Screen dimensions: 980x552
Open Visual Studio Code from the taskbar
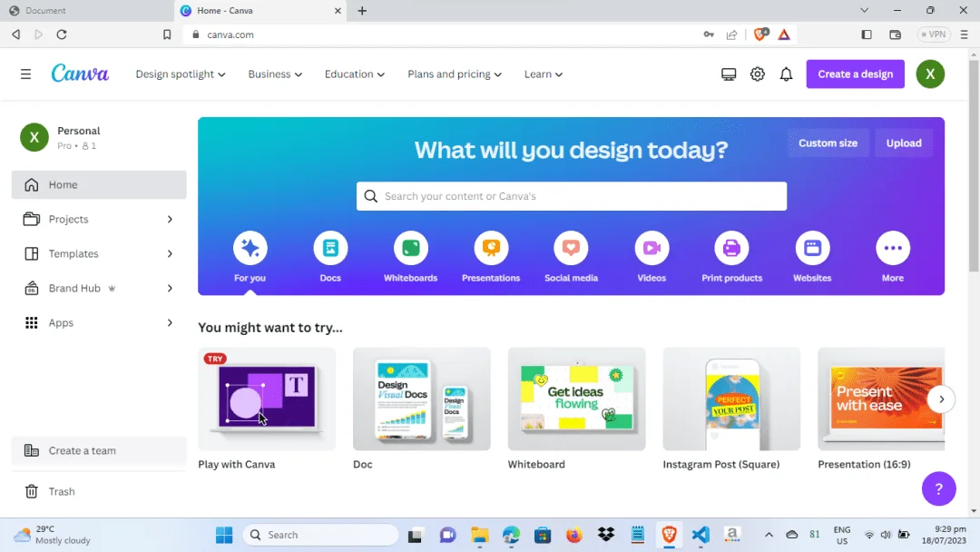click(701, 535)
